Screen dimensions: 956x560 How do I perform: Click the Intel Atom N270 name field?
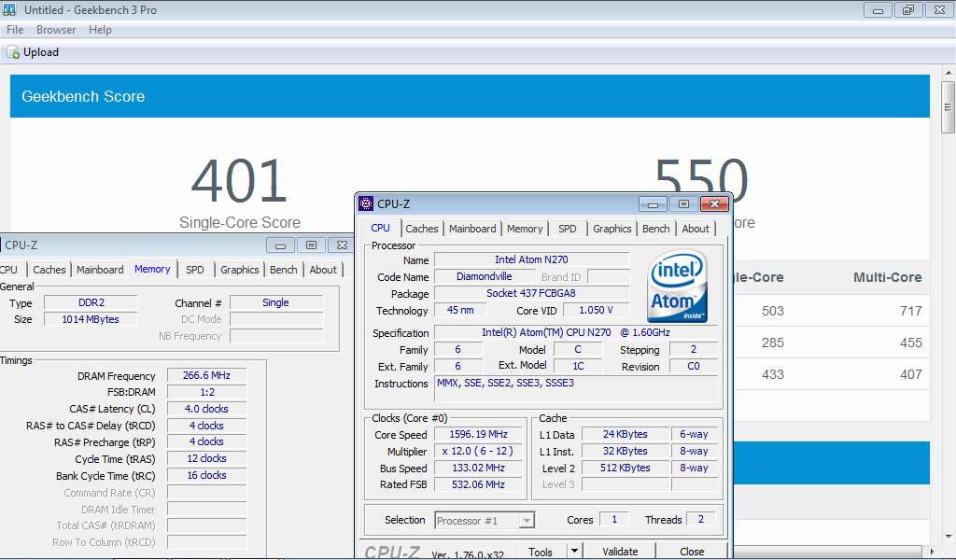[531, 259]
